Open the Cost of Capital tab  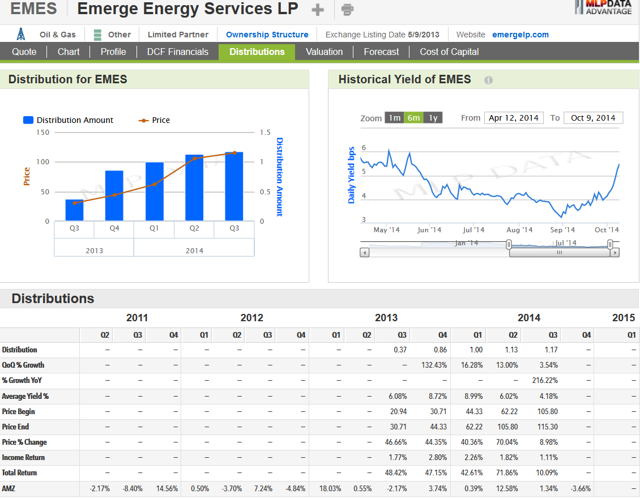click(449, 52)
